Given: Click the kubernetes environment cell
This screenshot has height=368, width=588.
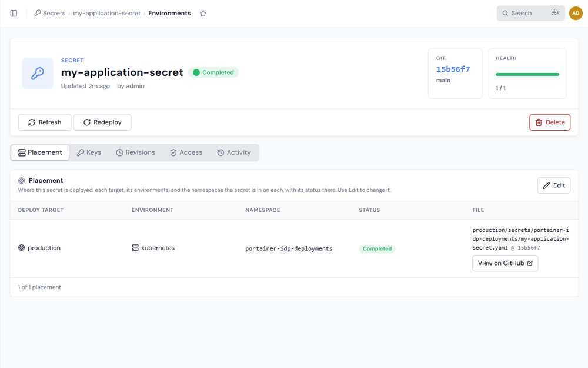Looking at the screenshot, I should pyautogui.click(x=158, y=248).
